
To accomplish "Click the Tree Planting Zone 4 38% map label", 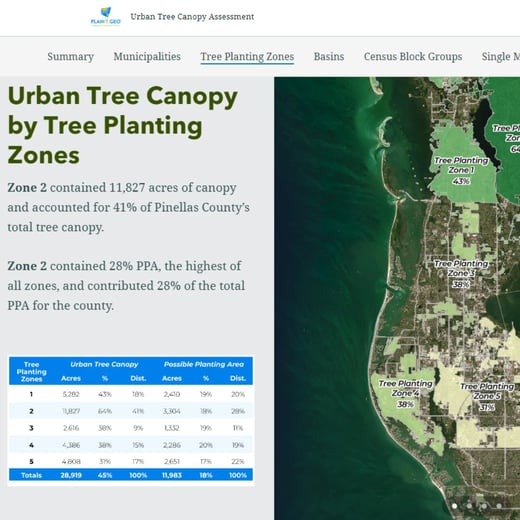I will pyautogui.click(x=405, y=394).
